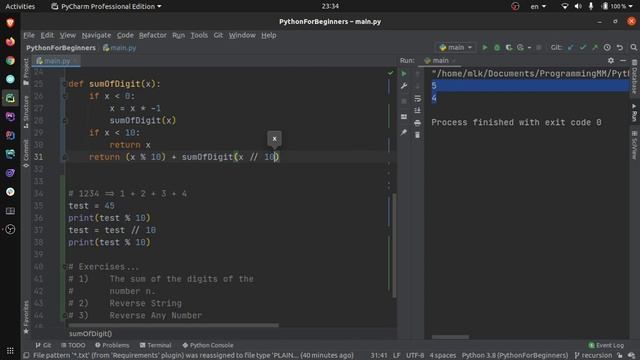Open Ubuntu Show Applications grid

click(x=10, y=350)
